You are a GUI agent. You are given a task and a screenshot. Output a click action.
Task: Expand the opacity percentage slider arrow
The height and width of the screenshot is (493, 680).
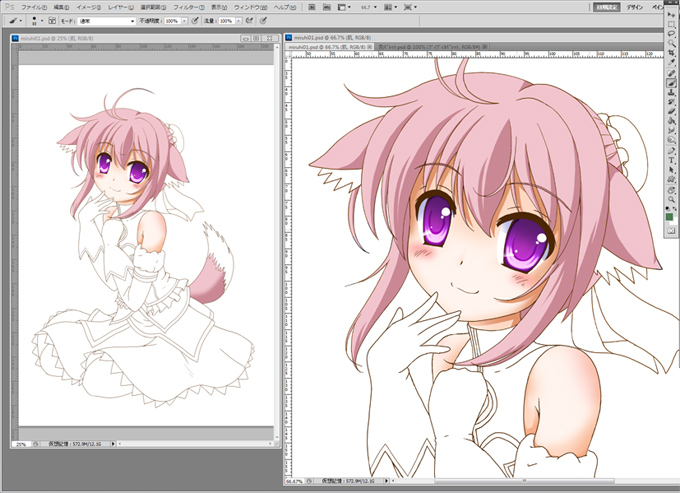pyautogui.click(x=181, y=20)
